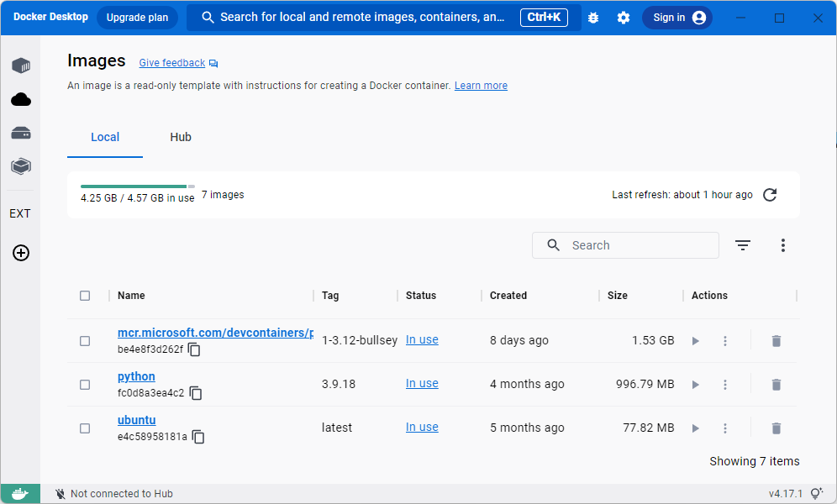Viewport: 837px width, 504px height.
Task: Tick the select-all checkbox in table header
Action: coord(85,296)
